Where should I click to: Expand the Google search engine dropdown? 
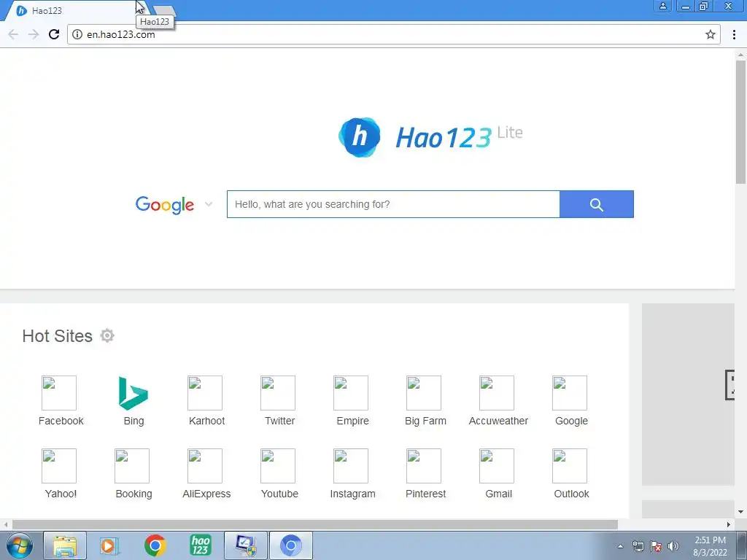tap(208, 204)
